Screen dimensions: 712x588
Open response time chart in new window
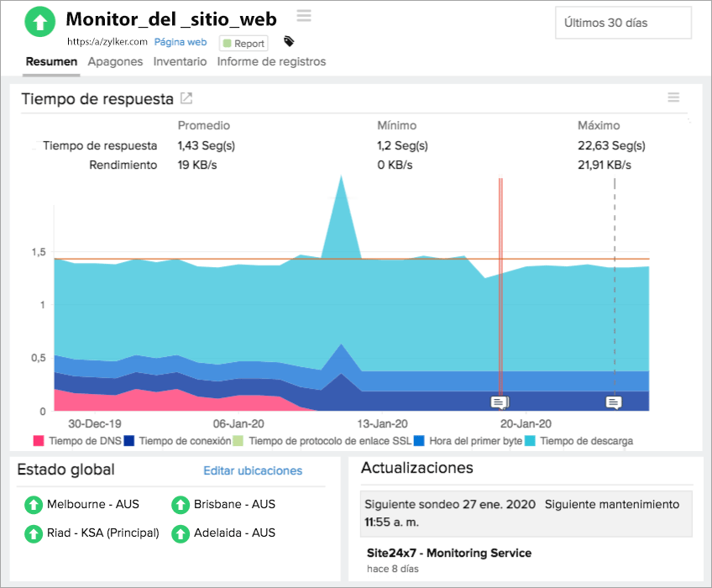[186, 98]
